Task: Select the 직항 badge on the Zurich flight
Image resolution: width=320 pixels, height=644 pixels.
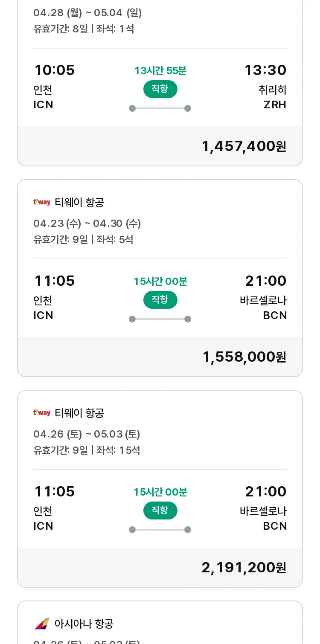Action: pos(160,89)
